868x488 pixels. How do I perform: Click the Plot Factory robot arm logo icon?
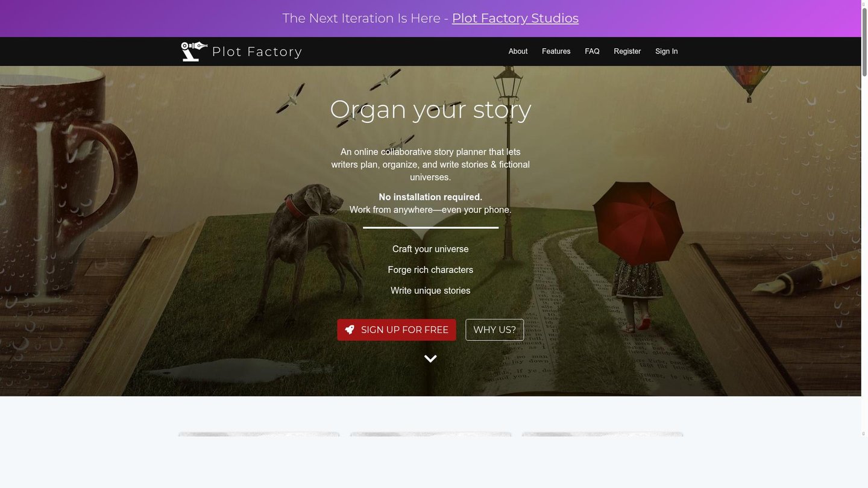pyautogui.click(x=194, y=51)
